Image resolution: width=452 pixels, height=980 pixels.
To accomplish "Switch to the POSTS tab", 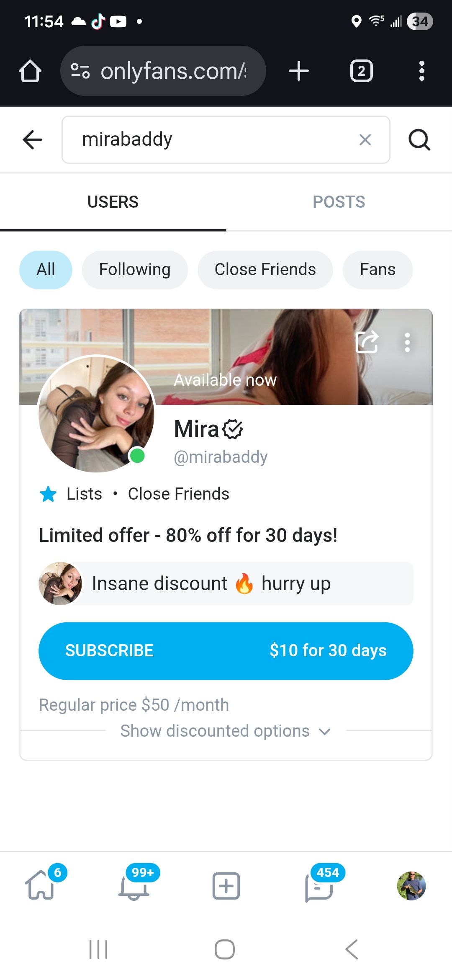I will pos(339,202).
